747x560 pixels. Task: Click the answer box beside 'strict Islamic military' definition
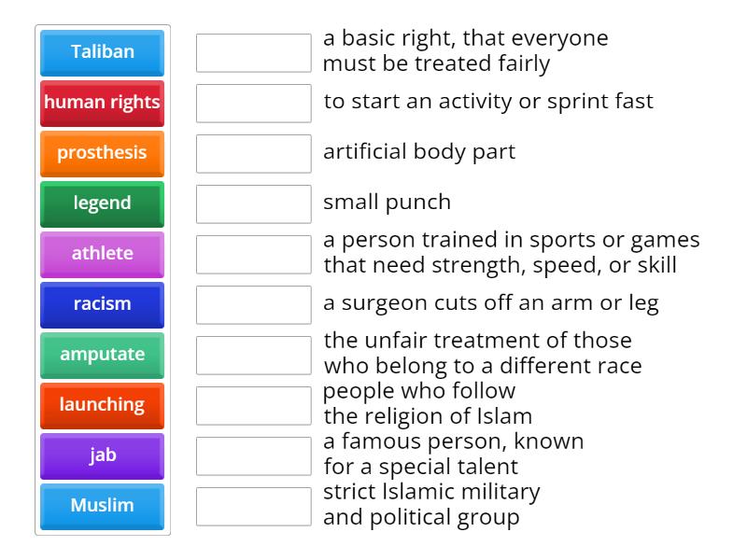pos(253,506)
